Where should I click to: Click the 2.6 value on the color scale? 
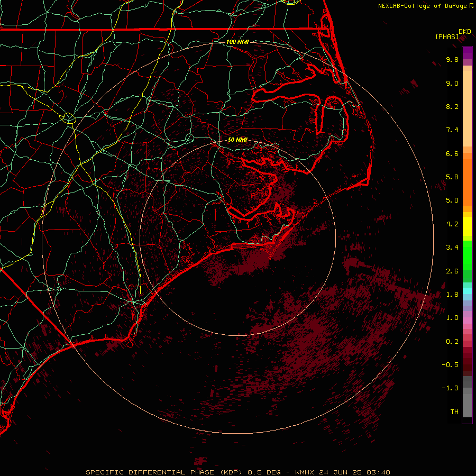click(x=452, y=271)
